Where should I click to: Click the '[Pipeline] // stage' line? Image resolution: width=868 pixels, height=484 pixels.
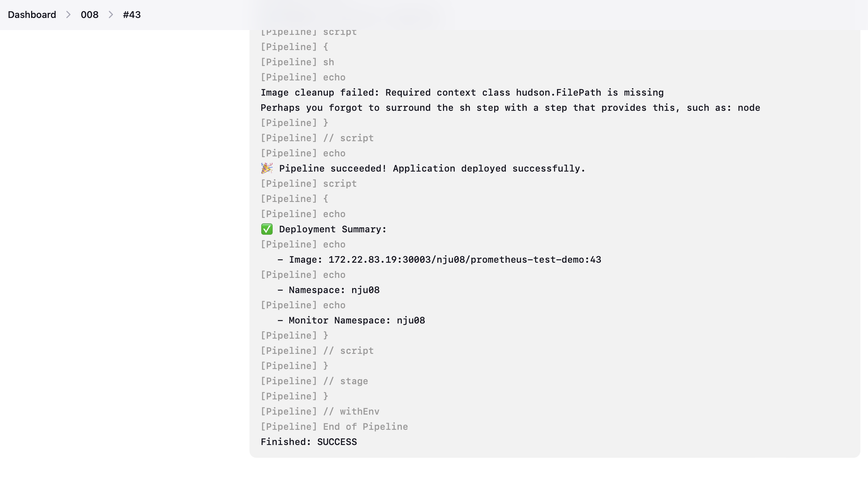(314, 381)
